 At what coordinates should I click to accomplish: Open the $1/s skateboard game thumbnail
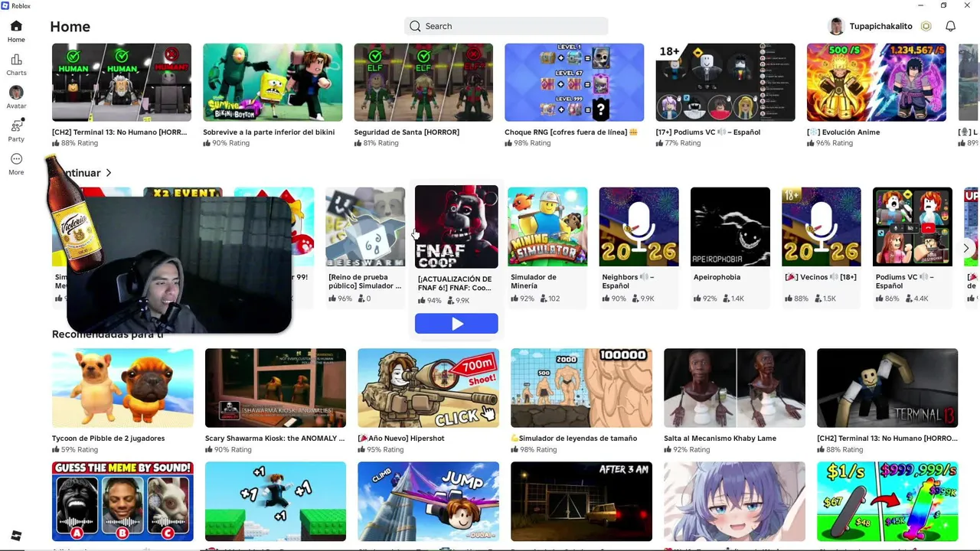coord(887,501)
